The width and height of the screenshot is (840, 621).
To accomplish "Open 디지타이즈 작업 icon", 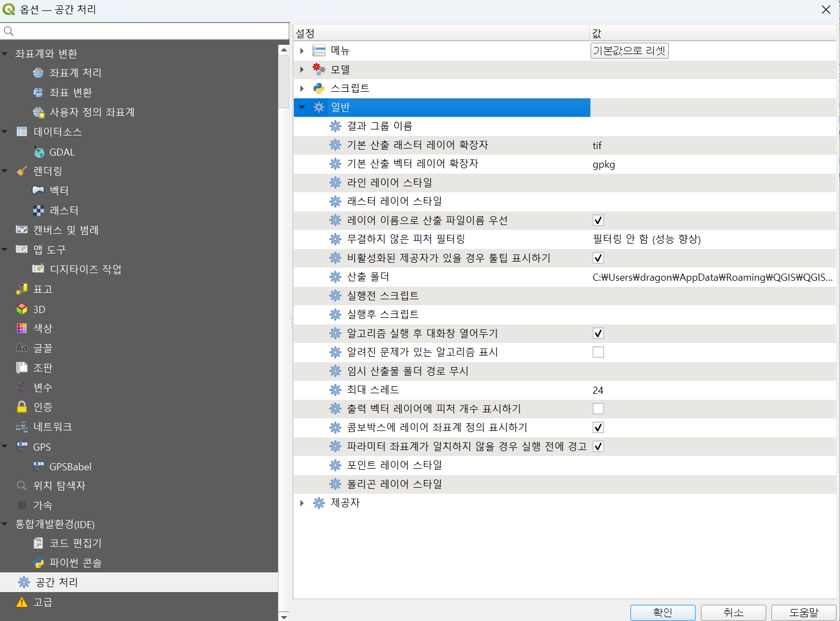I will [38, 269].
